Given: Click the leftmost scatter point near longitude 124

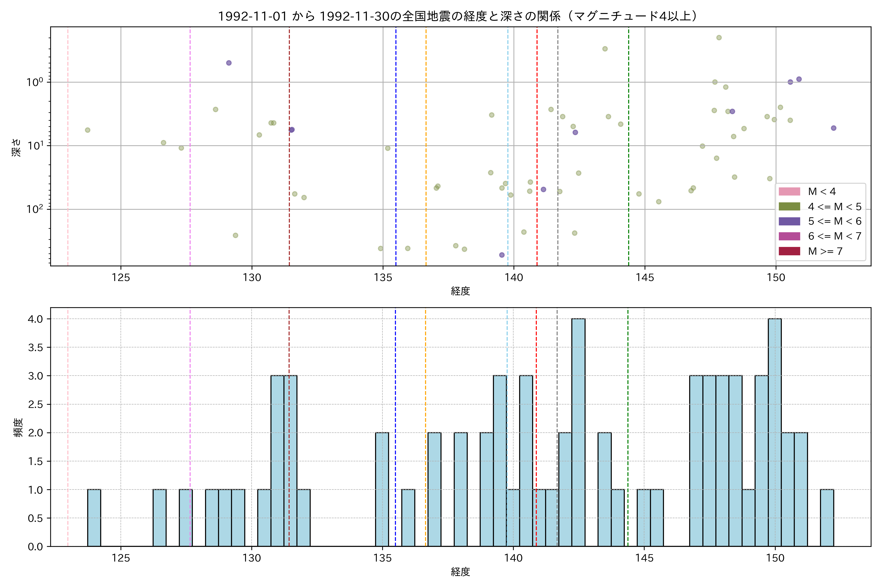Looking at the screenshot, I should point(87,130).
